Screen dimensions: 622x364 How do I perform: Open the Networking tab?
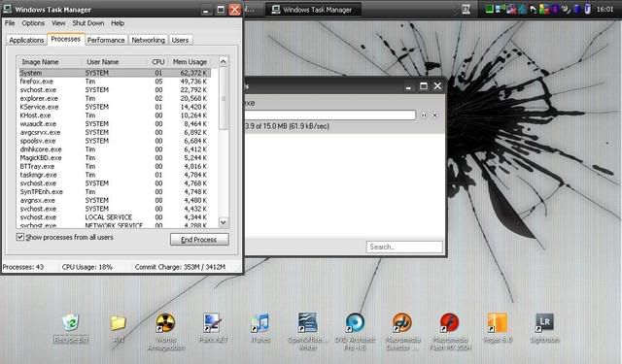(149, 40)
